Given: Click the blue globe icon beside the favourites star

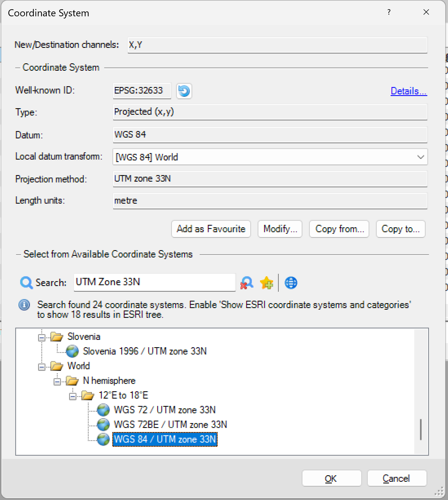Looking at the screenshot, I should [290, 283].
